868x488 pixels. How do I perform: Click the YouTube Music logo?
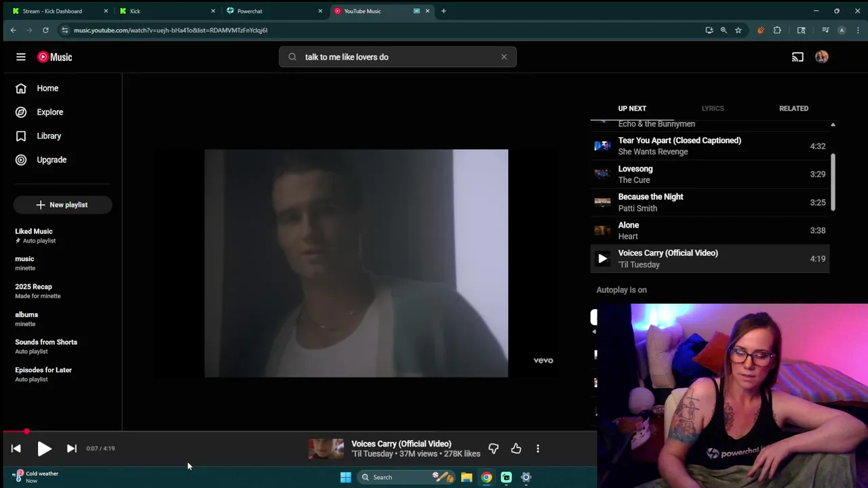coord(54,57)
